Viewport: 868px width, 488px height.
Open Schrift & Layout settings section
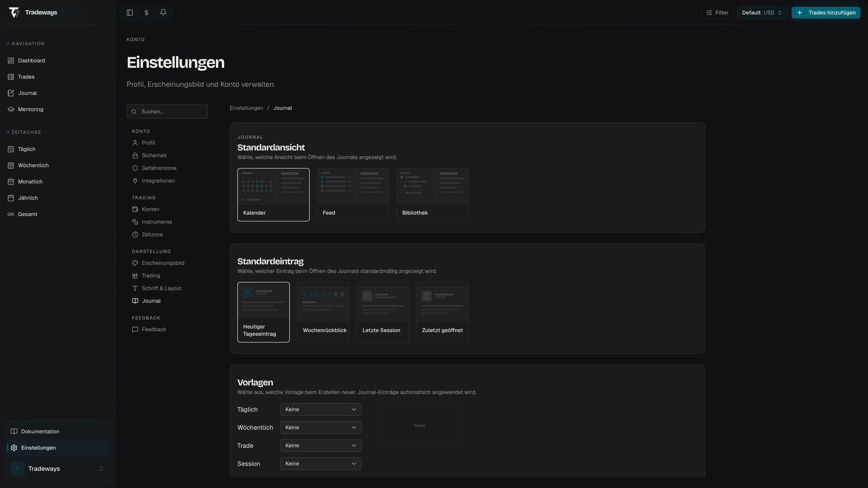[161, 288]
